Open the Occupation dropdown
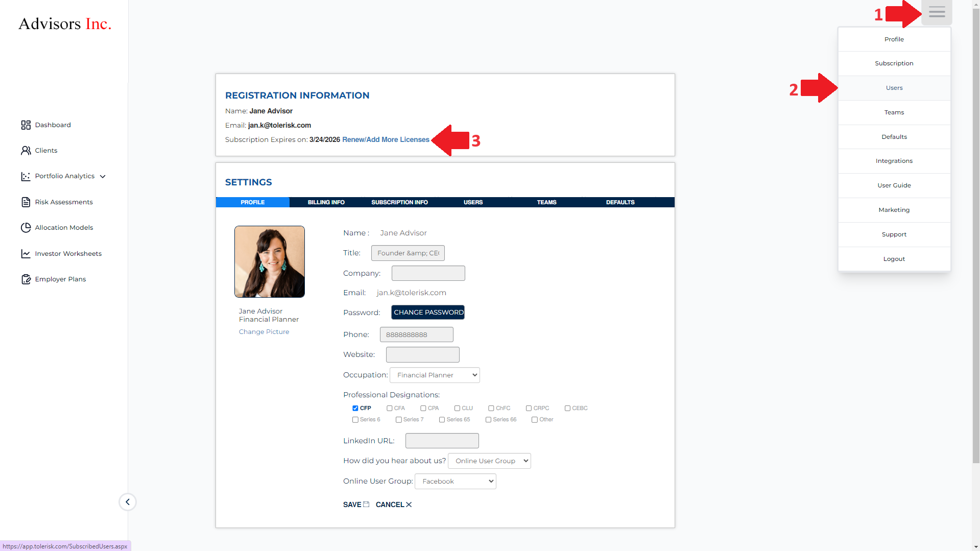980x551 pixels. 435,375
